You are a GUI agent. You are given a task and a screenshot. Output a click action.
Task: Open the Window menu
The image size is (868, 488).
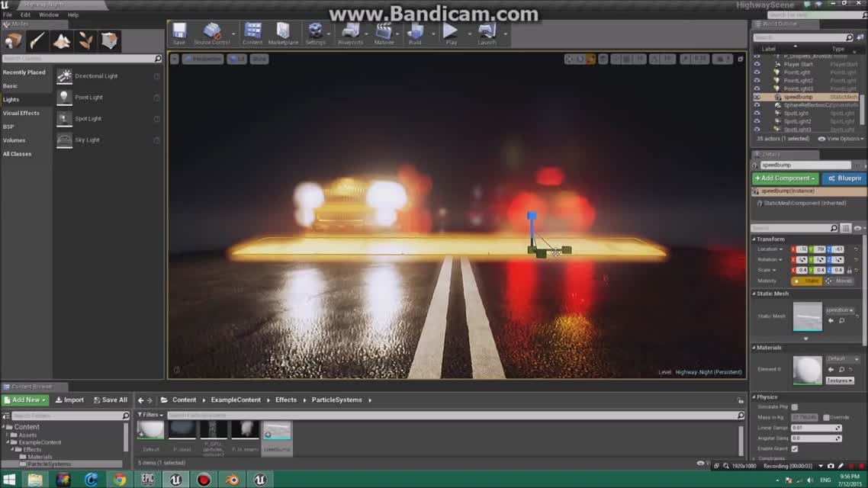(x=49, y=15)
